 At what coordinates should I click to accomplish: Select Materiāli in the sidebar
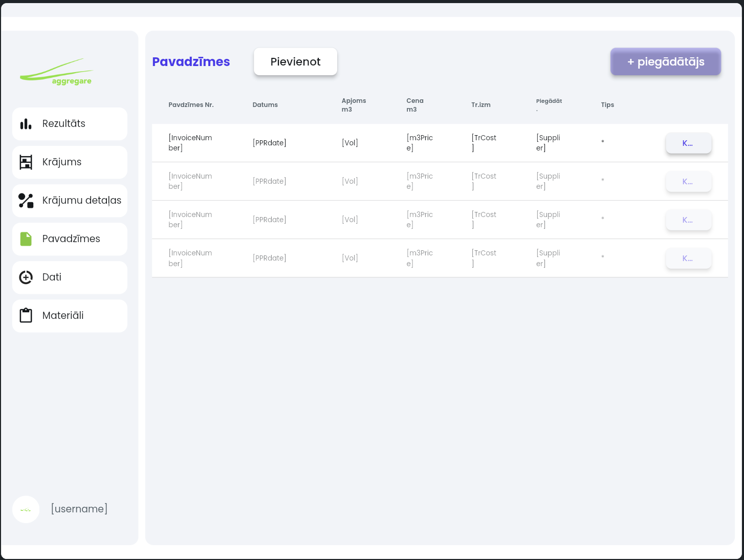(70, 316)
